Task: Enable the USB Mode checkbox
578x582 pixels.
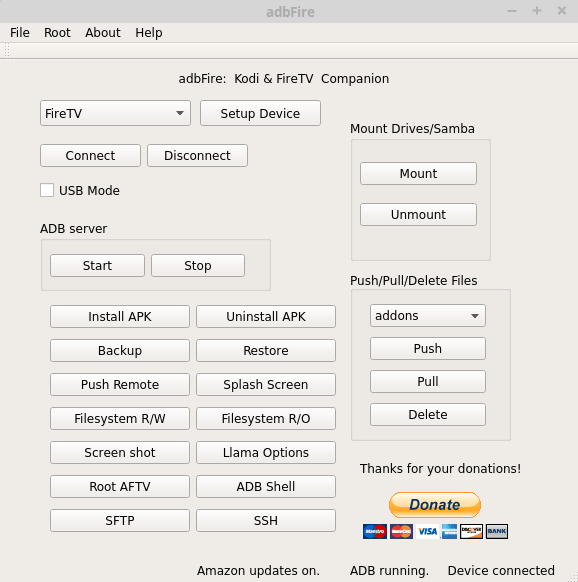Action: pos(47,190)
